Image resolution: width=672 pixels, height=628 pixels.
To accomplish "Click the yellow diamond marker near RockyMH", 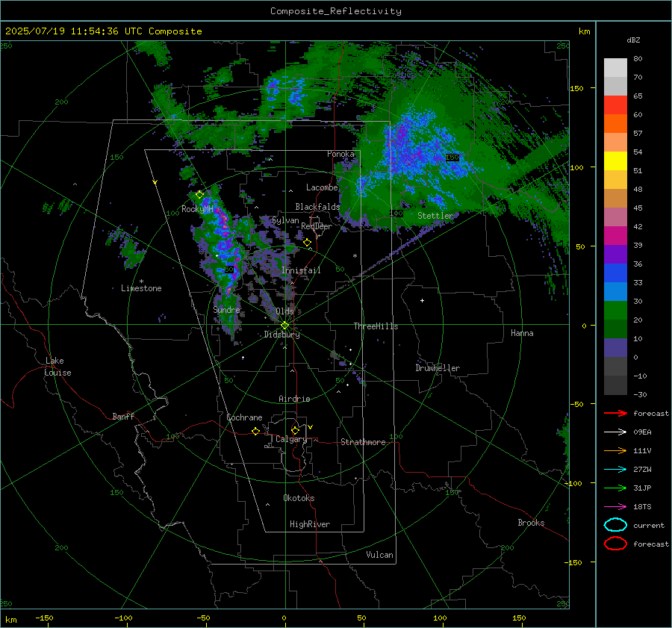I will (x=199, y=195).
